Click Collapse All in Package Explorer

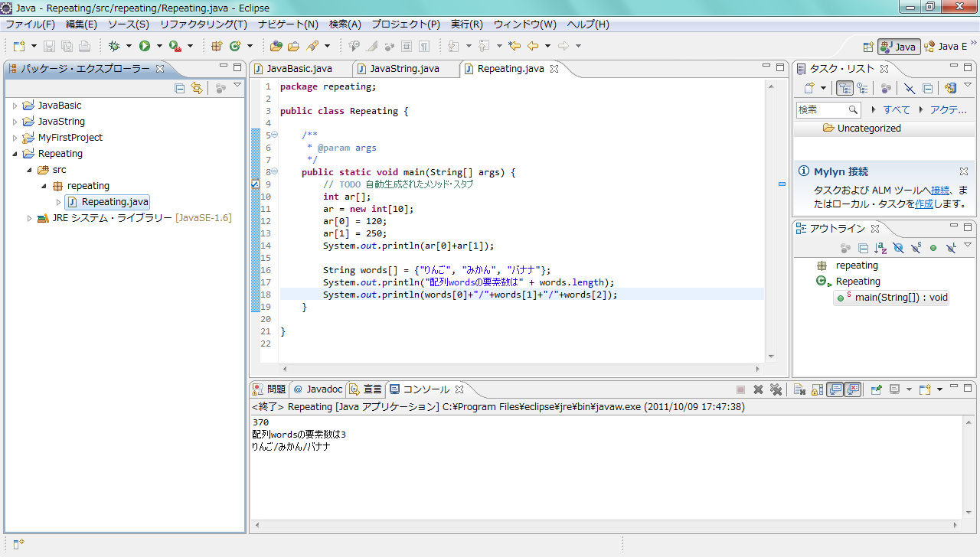pos(180,88)
